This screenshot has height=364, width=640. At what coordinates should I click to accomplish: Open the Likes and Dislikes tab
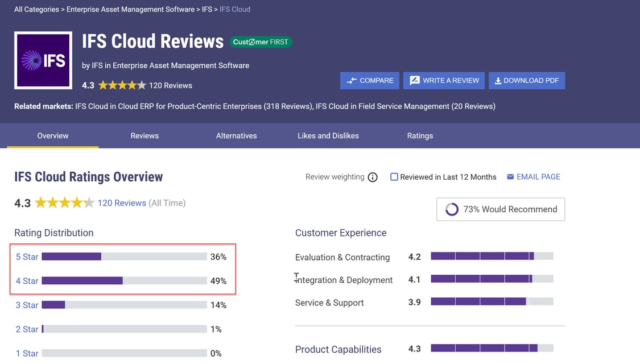pyautogui.click(x=328, y=135)
